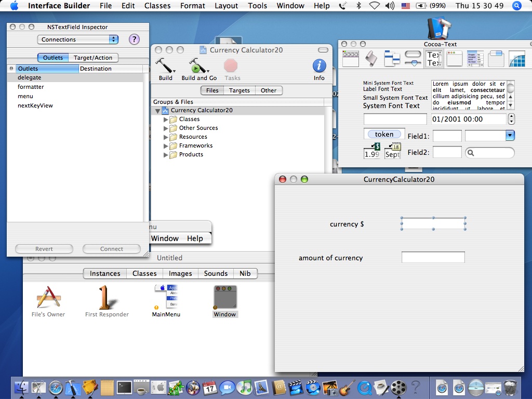Select the Targets tab
The width and height of the screenshot is (532, 399).
click(x=239, y=90)
